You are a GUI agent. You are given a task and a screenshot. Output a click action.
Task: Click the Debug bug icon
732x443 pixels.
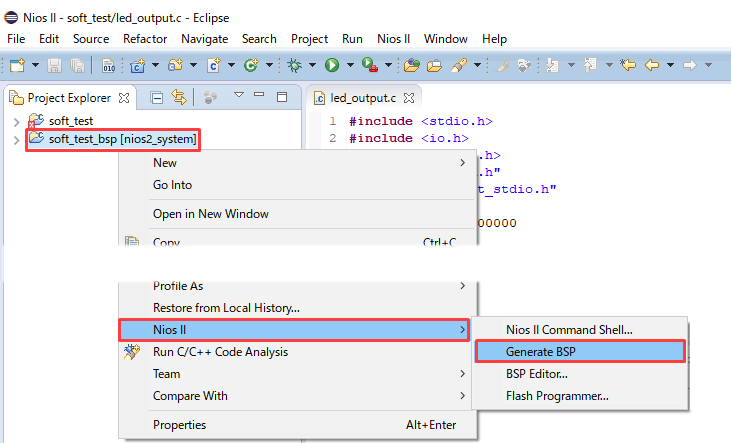tap(295, 65)
